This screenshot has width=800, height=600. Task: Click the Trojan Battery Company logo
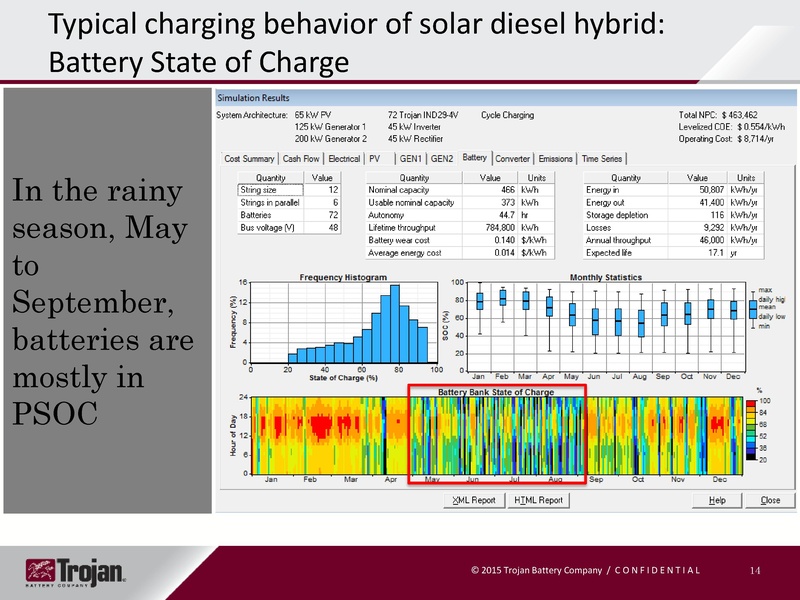(x=76, y=572)
